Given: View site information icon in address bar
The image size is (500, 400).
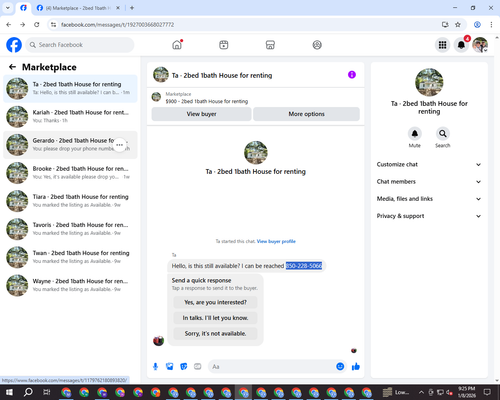Looking at the screenshot, I should 53,24.
